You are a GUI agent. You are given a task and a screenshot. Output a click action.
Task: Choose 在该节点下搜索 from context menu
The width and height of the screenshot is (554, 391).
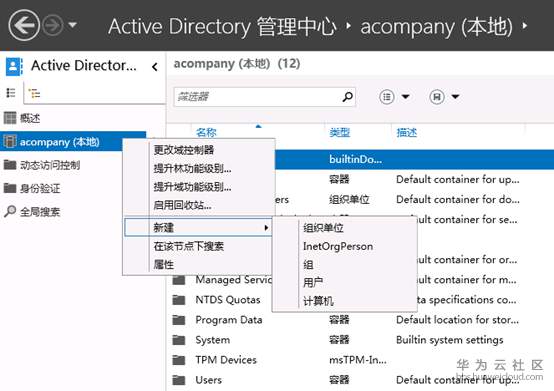[x=199, y=246]
